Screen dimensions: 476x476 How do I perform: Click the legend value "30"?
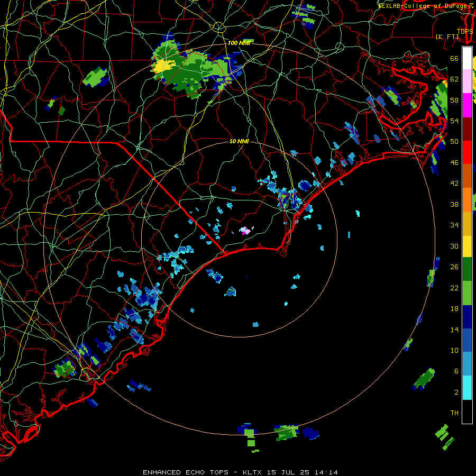(454, 246)
